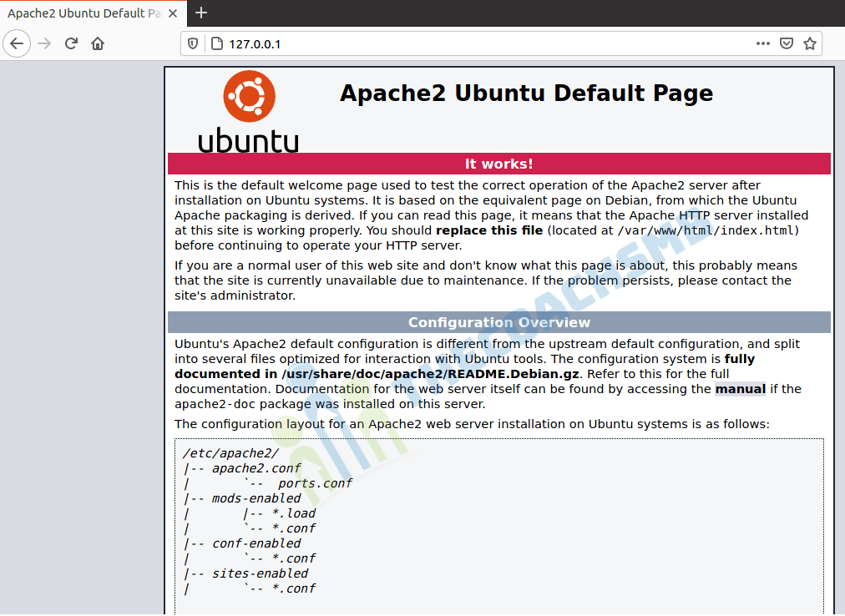Open the page actions ellipsis menu
The image size is (845, 616).
pos(762,43)
